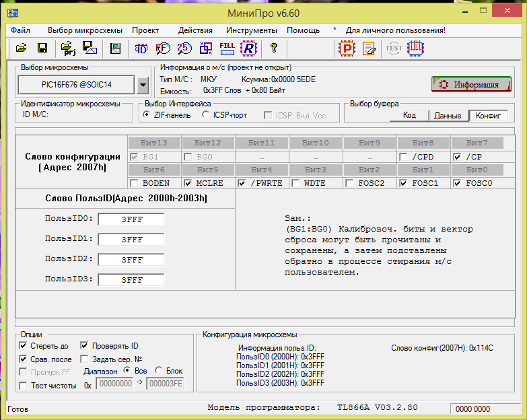Image resolution: width=527 pixels, height=420 pixels.
Task: Click the ПользID0 (2000H): 0x3FFF info line
Action: 280,357
